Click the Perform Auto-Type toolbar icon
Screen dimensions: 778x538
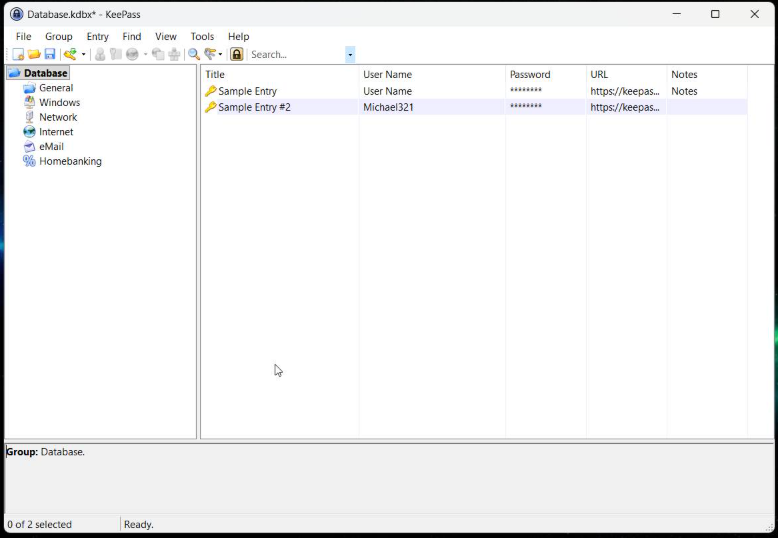click(174, 54)
